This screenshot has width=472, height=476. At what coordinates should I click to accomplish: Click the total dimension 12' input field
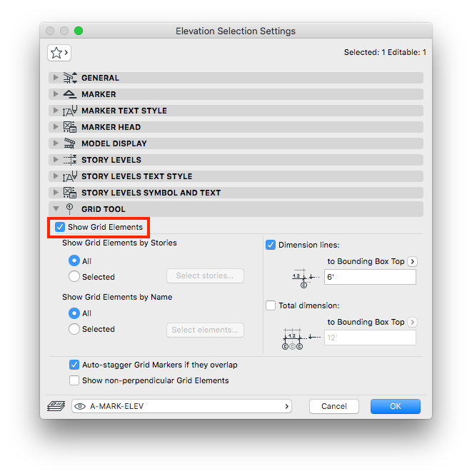point(370,338)
